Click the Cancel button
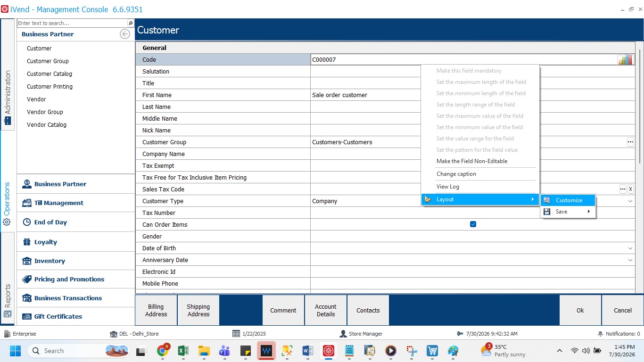This screenshot has width=644, height=362. [623, 310]
